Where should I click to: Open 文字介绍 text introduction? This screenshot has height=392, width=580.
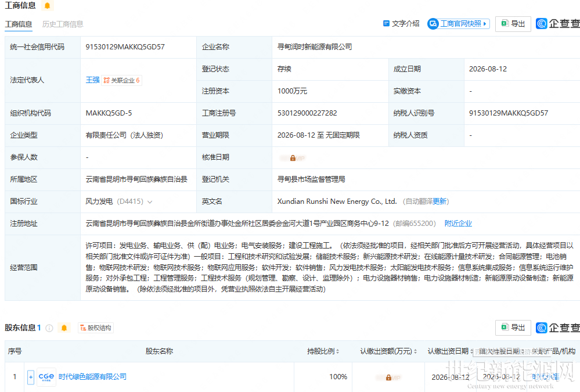coord(401,24)
